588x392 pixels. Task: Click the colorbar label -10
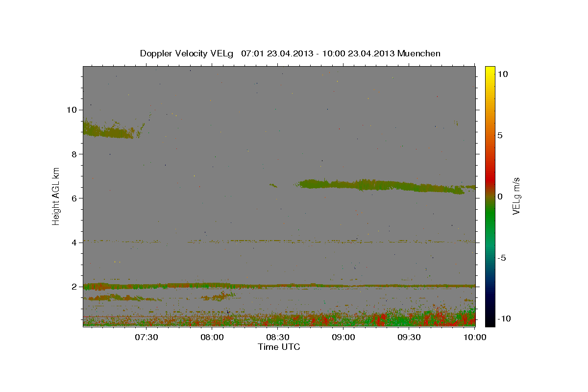(504, 318)
